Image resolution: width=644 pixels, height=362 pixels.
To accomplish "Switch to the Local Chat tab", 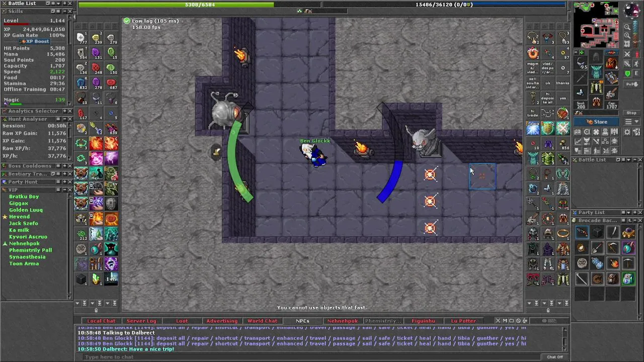I will click(101, 321).
